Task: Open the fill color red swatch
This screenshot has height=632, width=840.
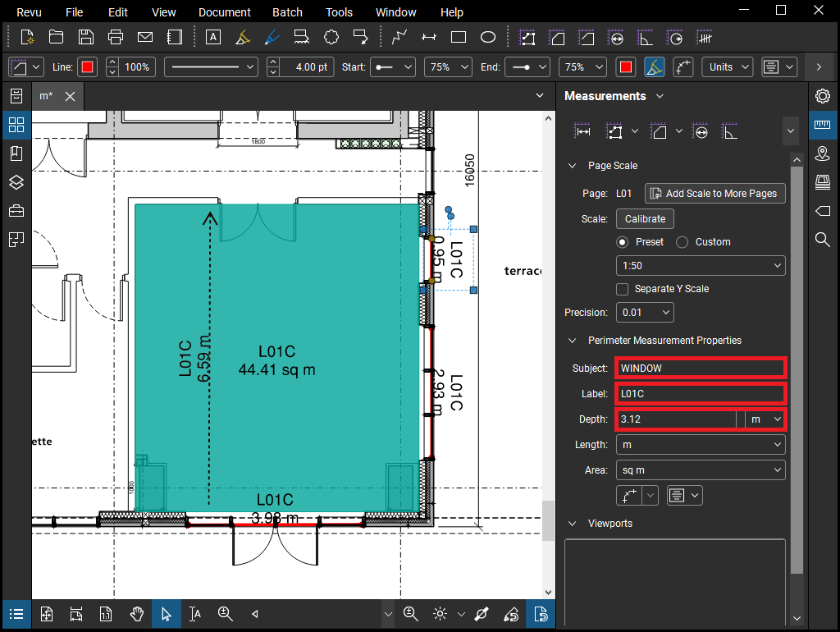Action: [x=625, y=67]
